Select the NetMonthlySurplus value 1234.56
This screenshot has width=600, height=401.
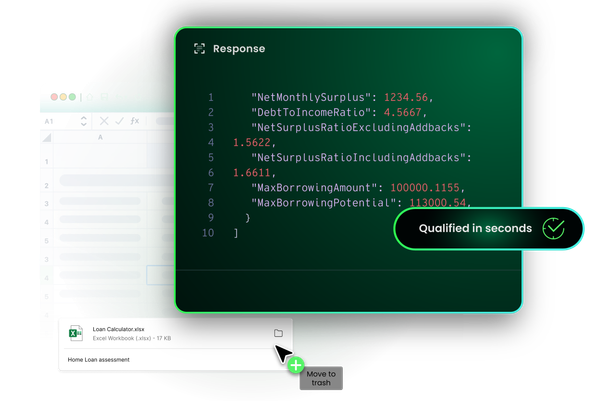tap(406, 97)
